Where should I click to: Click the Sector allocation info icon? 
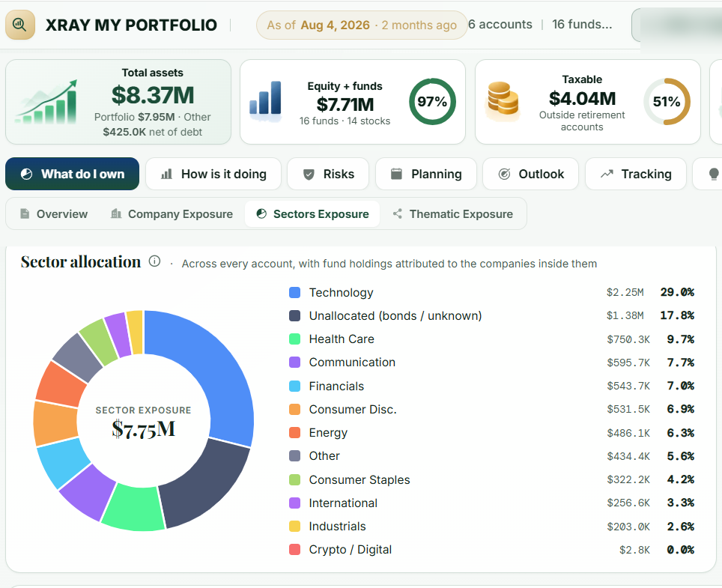[x=154, y=261]
